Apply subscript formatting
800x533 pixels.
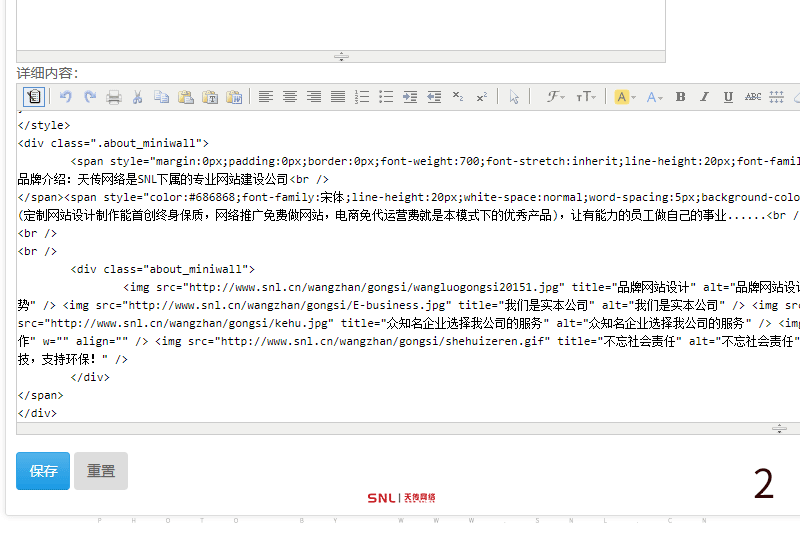[458, 96]
